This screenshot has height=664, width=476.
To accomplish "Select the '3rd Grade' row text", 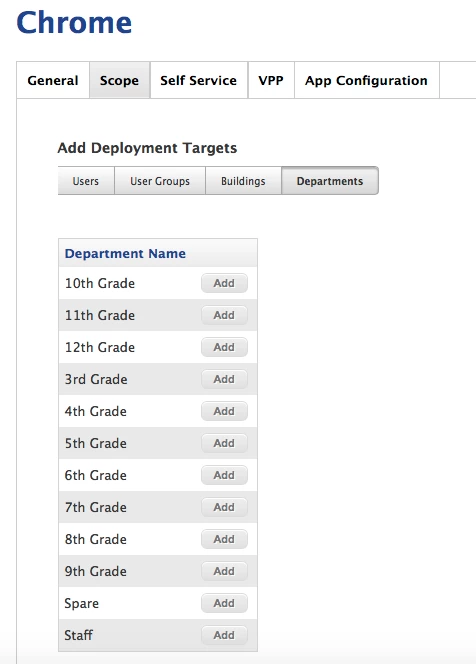I will click(x=96, y=379).
